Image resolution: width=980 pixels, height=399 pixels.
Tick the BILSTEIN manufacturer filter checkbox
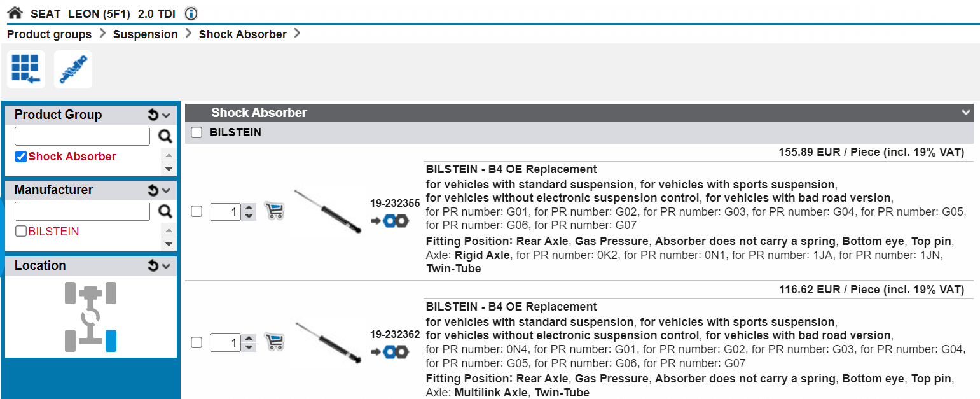point(21,232)
